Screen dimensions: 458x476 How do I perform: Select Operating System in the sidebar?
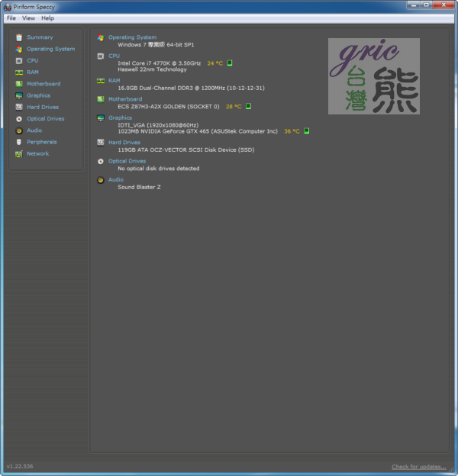pyautogui.click(x=50, y=49)
